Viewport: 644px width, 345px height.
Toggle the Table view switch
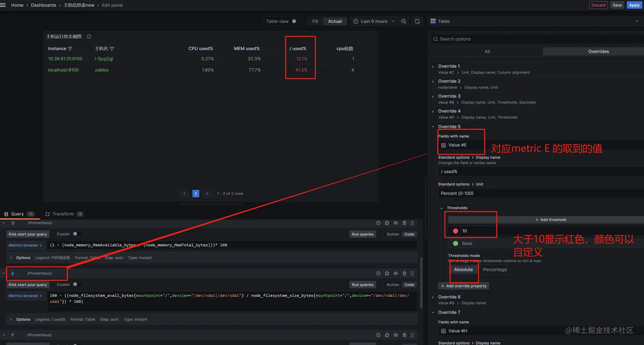pos(296,21)
